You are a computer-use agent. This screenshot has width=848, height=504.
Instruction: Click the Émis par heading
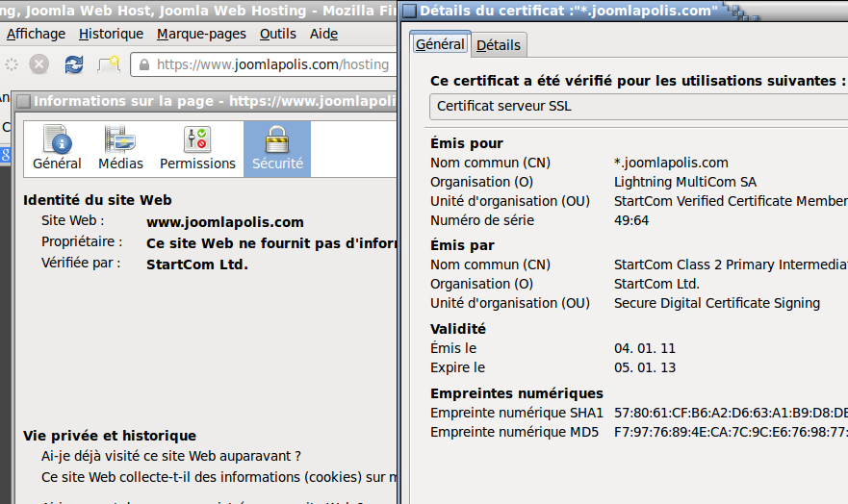pyautogui.click(x=462, y=246)
